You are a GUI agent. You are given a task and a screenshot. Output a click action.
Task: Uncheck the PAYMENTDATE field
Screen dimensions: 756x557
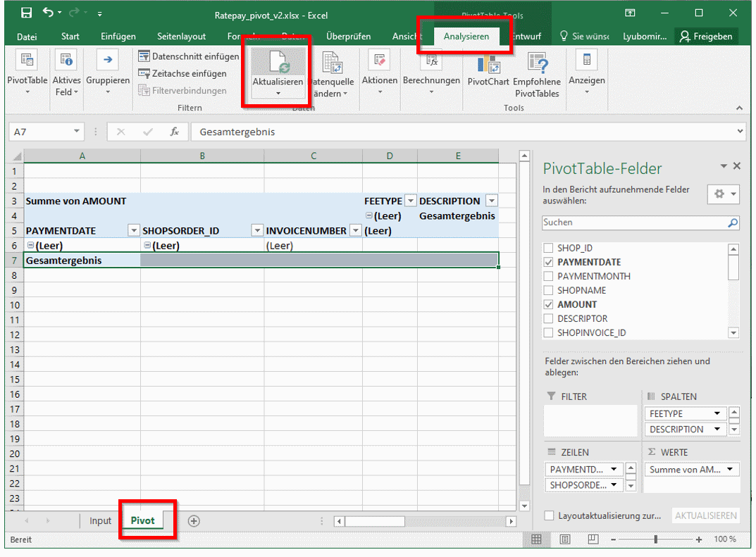(x=549, y=262)
